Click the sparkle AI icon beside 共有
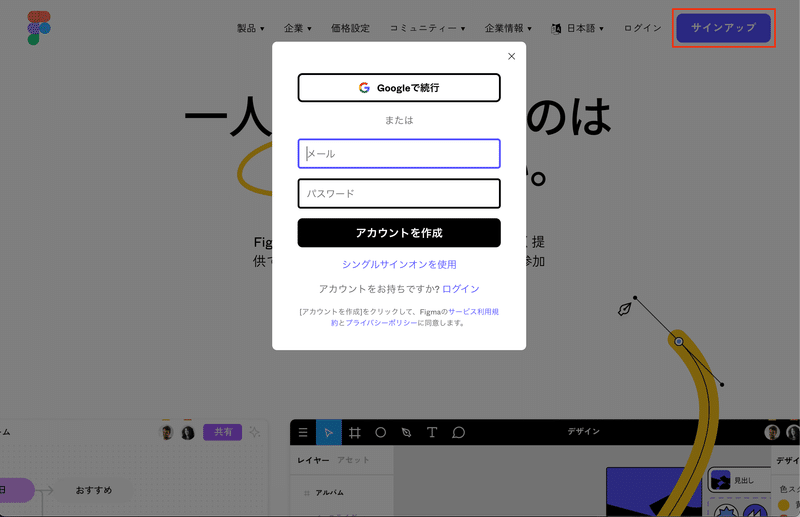The height and width of the screenshot is (517, 800). coord(255,432)
